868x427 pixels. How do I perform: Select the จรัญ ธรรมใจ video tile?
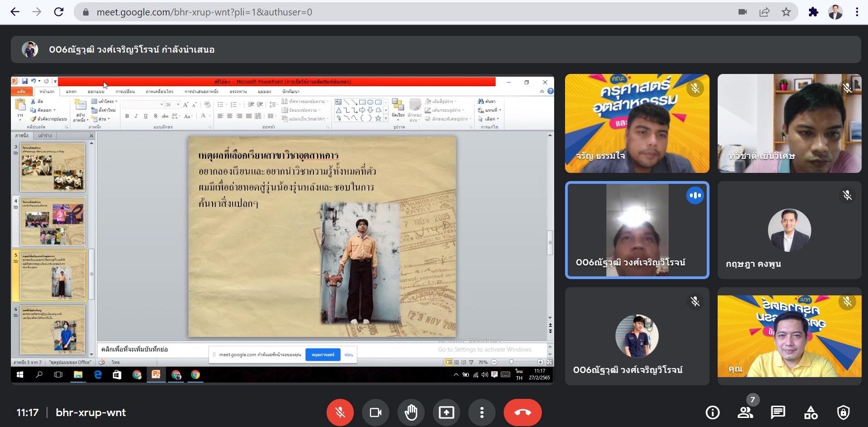pos(637,123)
